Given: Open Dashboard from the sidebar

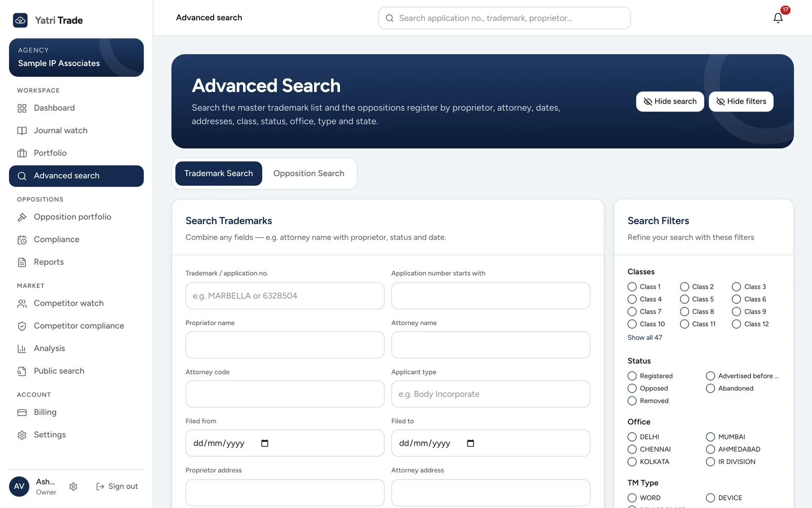Looking at the screenshot, I should point(76,108).
